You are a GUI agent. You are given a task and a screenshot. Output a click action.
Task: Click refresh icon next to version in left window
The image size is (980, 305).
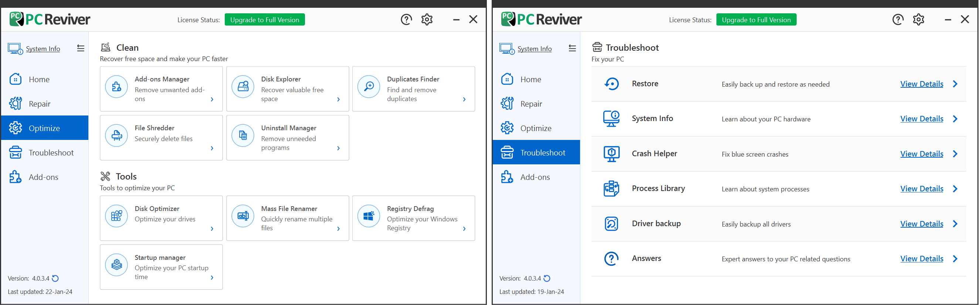[x=55, y=278]
